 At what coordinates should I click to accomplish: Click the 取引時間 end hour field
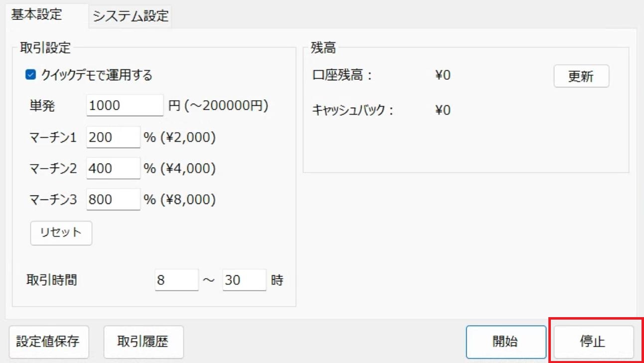245,280
